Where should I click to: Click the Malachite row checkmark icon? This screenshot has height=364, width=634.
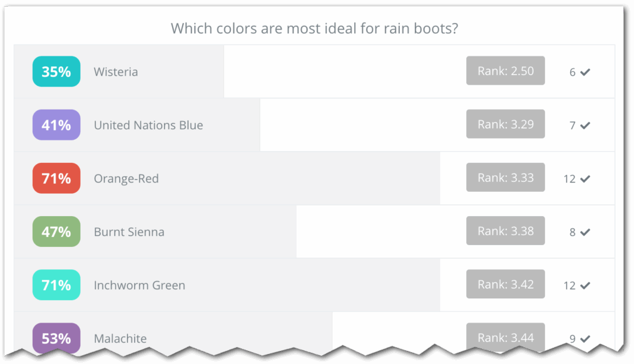pos(585,339)
